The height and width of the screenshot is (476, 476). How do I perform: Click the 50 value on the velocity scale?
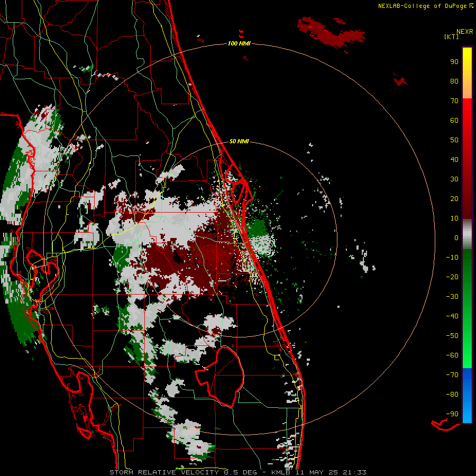[x=454, y=140]
